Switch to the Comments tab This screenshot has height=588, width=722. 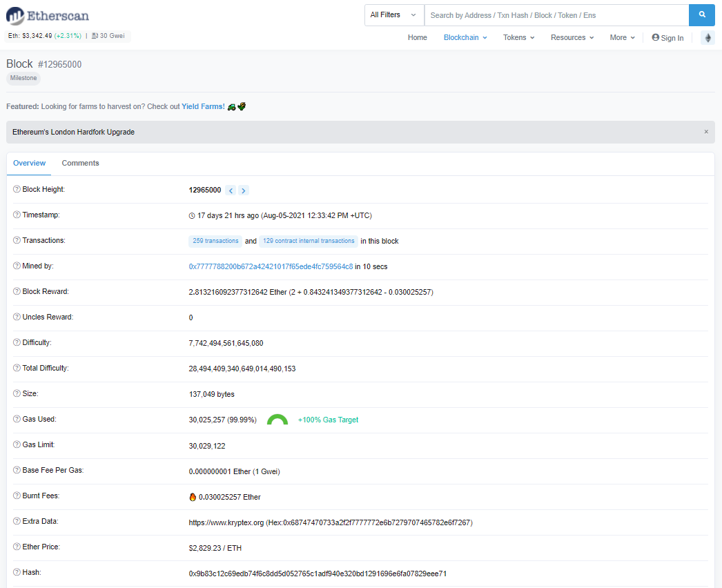click(80, 164)
